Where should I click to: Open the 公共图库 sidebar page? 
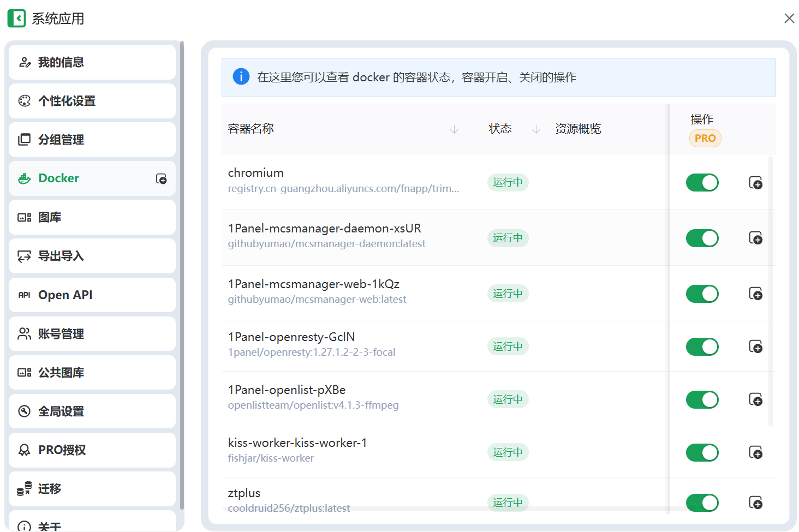(92, 373)
